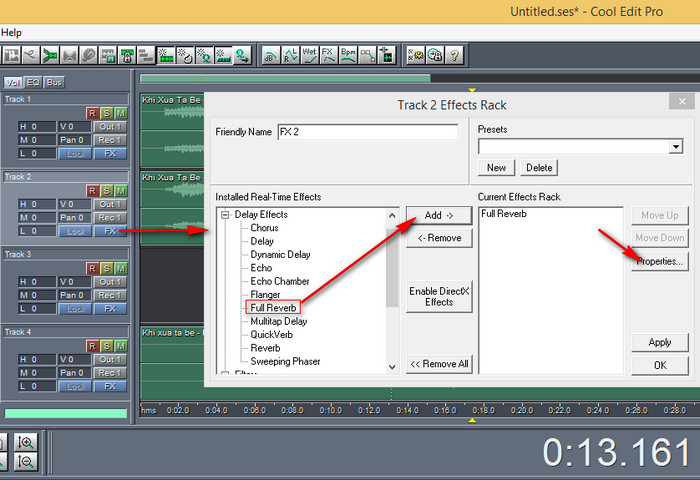
Task: Click the snap icon with circular arrow
Action: (185, 56)
